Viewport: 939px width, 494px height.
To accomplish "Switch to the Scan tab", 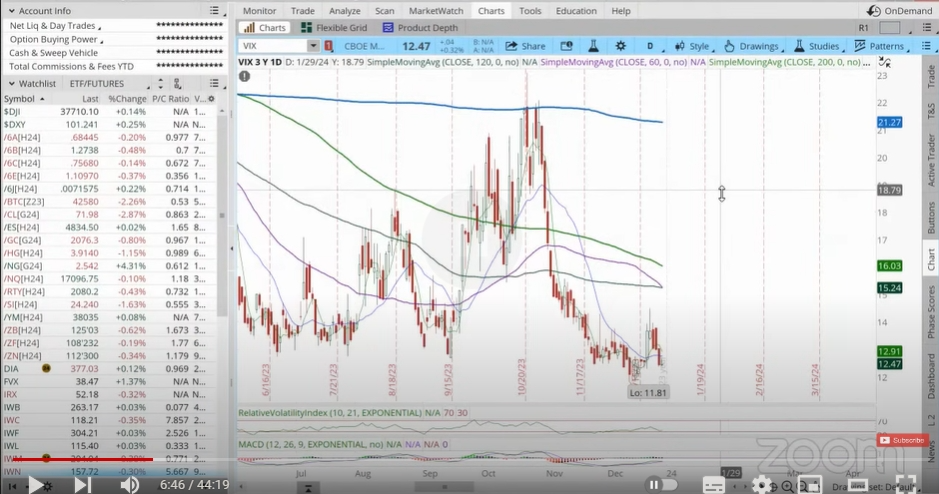I will pos(384,11).
